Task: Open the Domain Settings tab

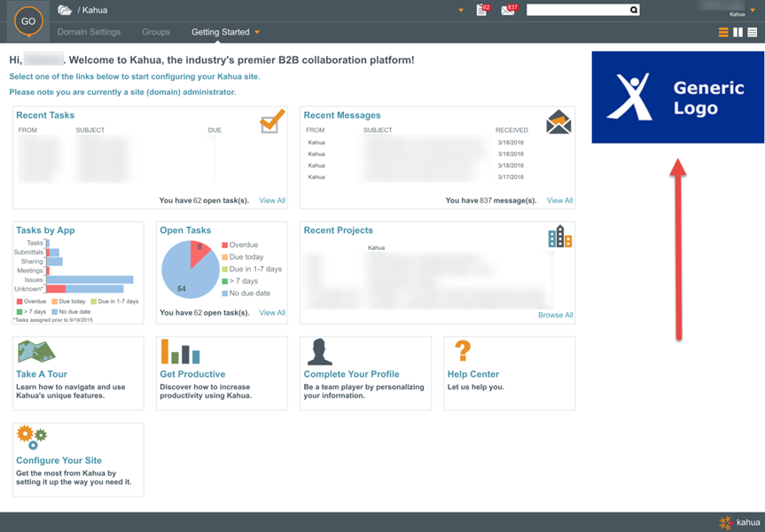Action: click(89, 32)
